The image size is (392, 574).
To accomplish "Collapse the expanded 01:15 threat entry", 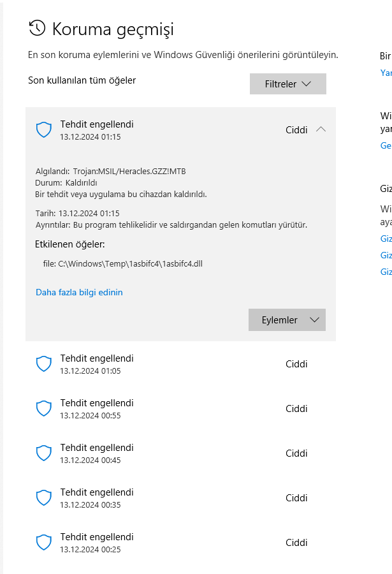I will 321,129.
